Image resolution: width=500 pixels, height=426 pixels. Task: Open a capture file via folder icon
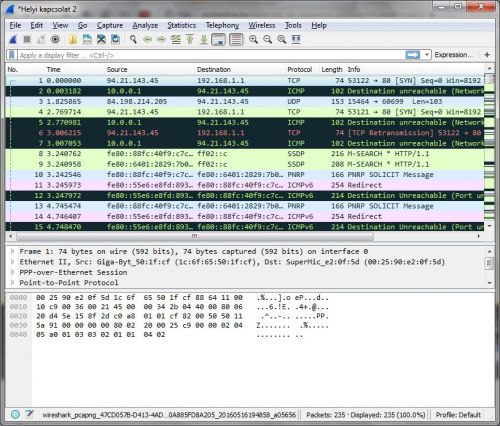(73, 40)
